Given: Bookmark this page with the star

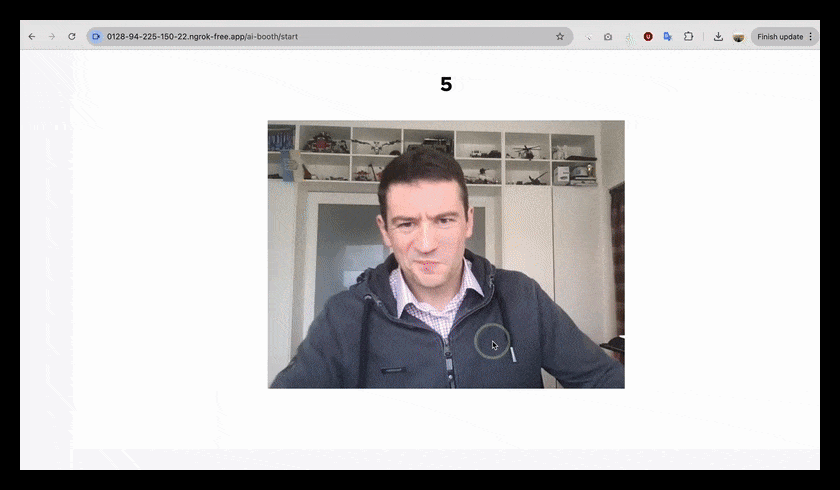Looking at the screenshot, I should click(560, 36).
